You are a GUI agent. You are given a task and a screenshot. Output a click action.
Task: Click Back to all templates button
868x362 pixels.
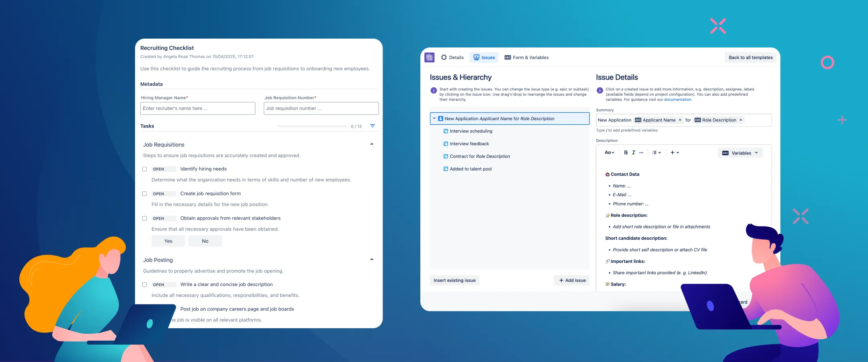click(x=751, y=58)
